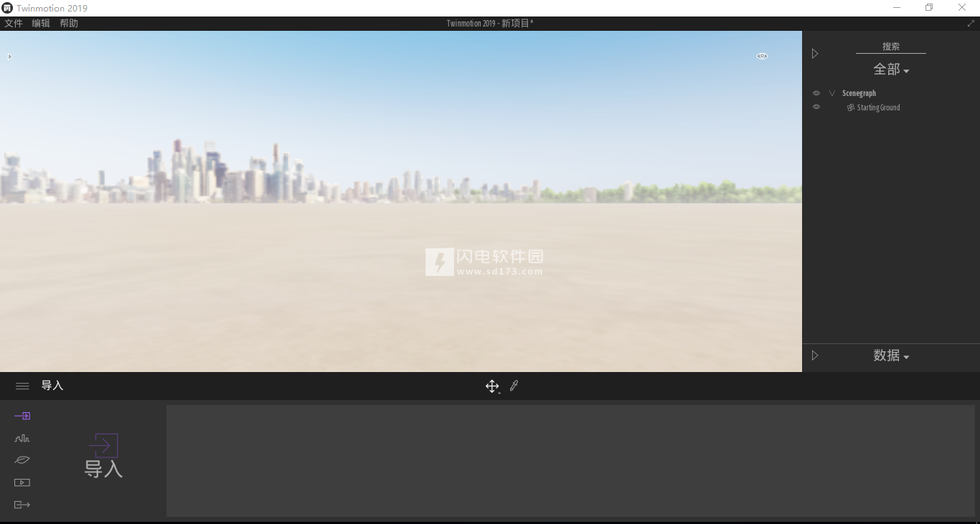Select Starting Ground in the tree
980x524 pixels.
tap(878, 108)
